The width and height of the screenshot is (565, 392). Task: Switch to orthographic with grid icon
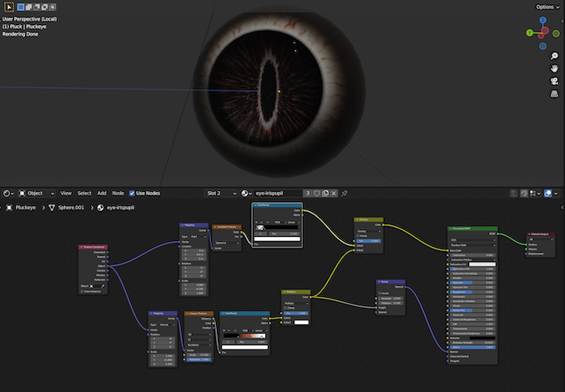553,95
